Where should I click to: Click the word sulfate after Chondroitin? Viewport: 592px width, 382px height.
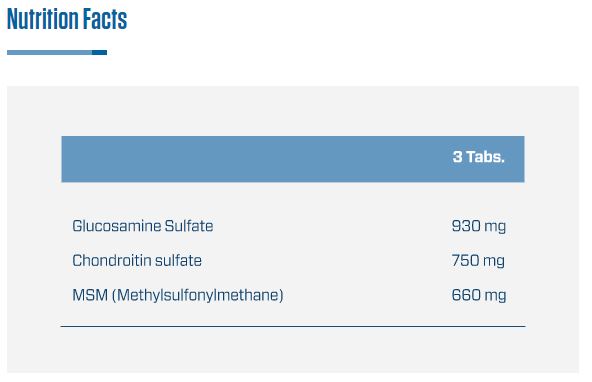[x=178, y=260]
